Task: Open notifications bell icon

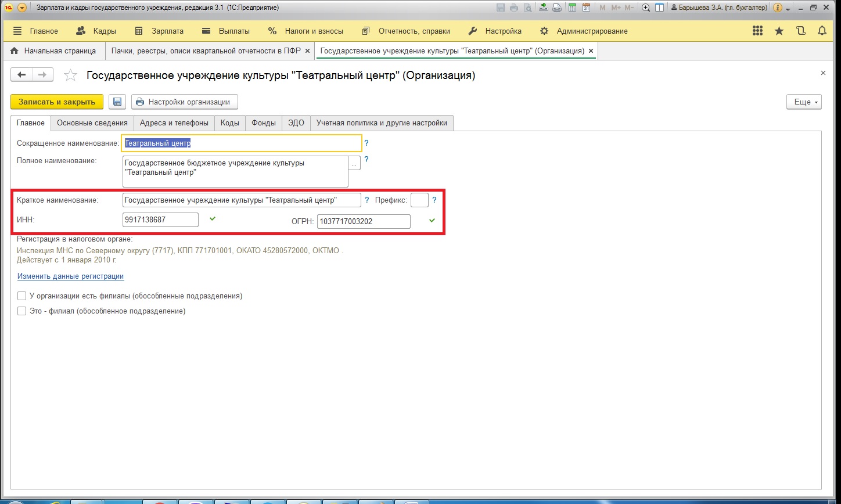Action: tap(822, 31)
